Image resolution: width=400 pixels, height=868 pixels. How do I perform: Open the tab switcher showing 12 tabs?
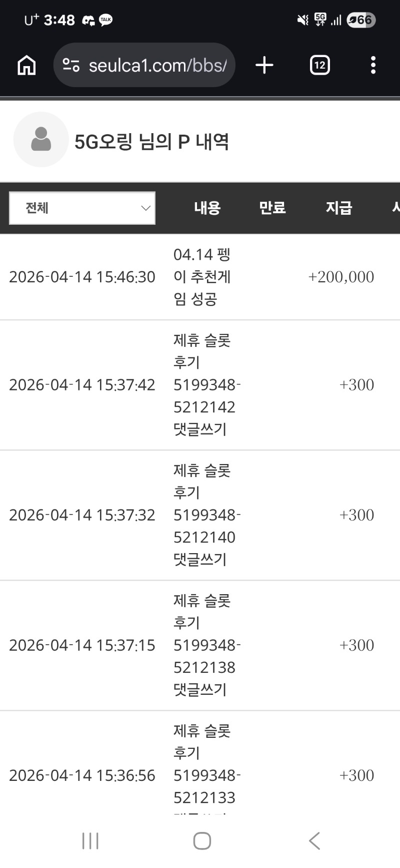(x=319, y=65)
